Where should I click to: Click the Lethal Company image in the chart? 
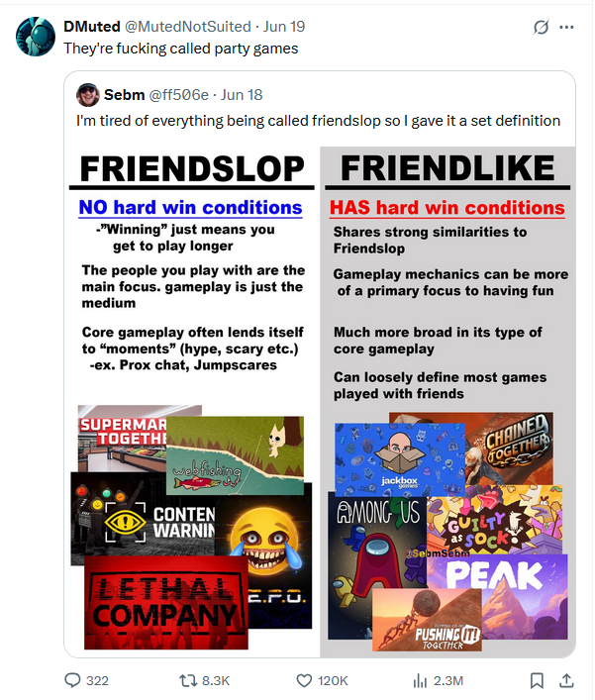pos(166,603)
